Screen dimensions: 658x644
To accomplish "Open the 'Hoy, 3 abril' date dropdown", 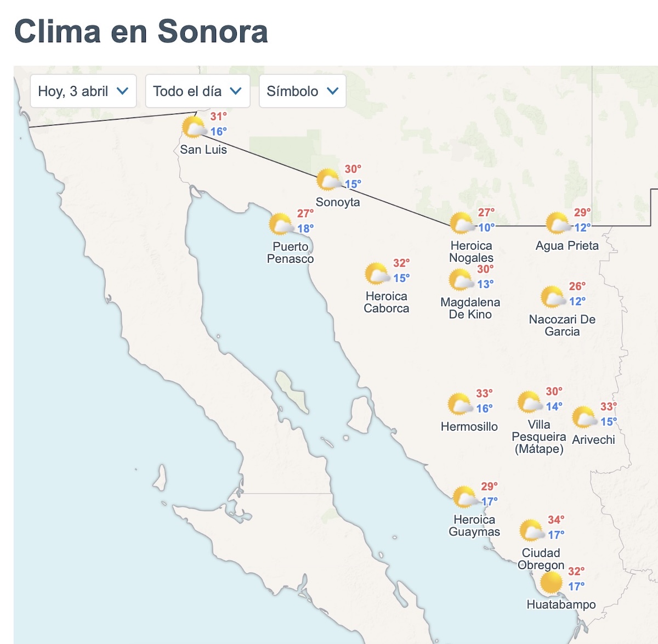I will point(82,92).
